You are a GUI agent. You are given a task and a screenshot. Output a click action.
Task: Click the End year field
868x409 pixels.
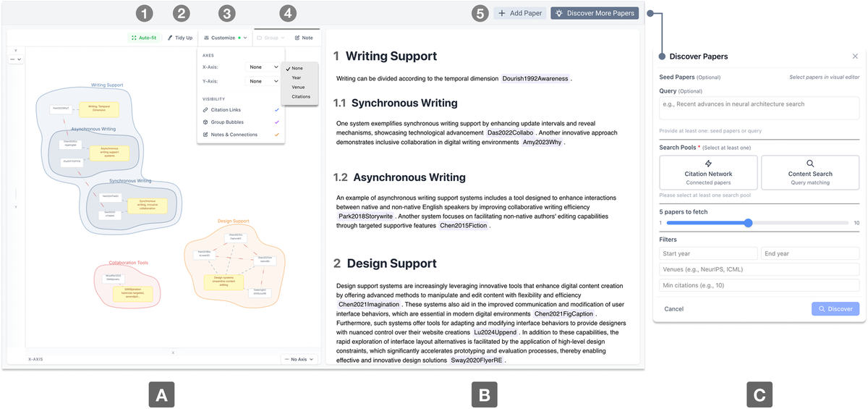(x=810, y=253)
